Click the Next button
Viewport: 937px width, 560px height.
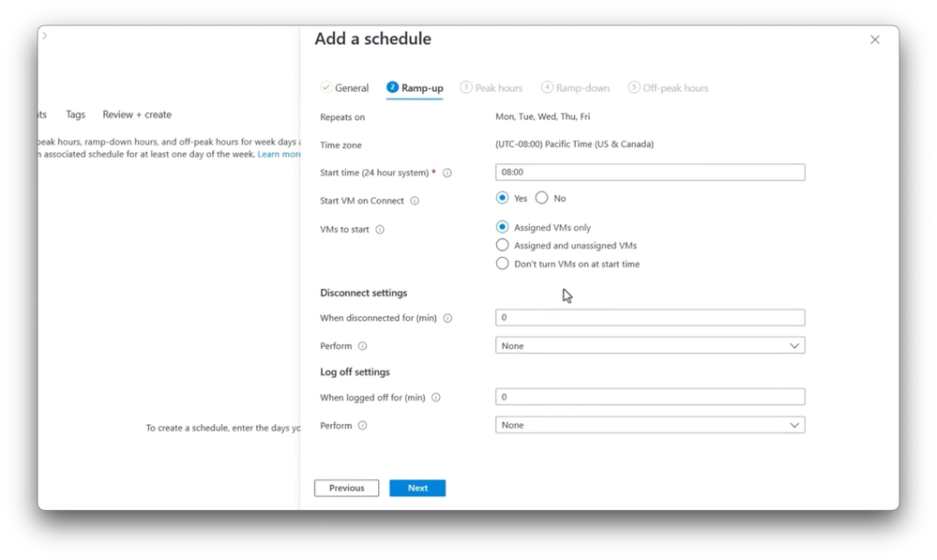pyautogui.click(x=417, y=488)
